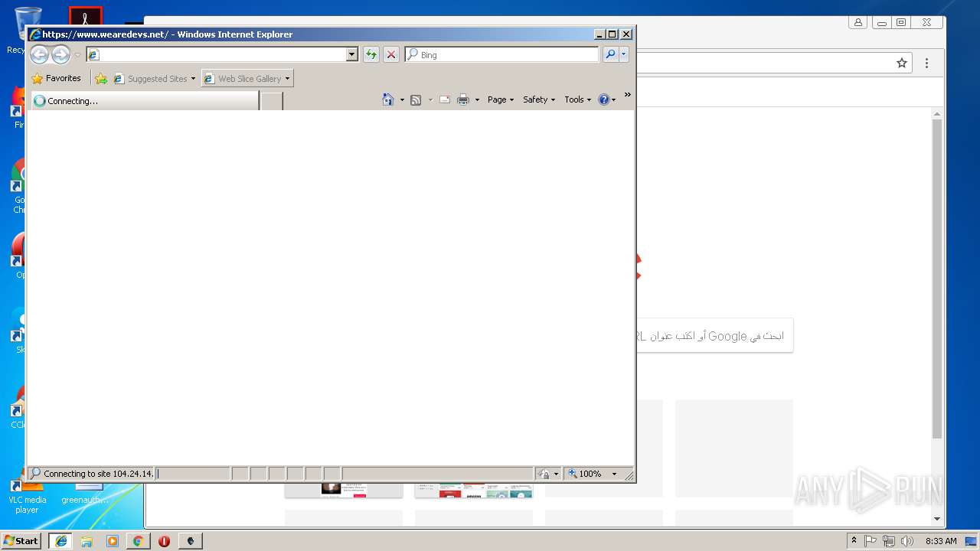The width and height of the screenshot is (980, 551).
Task: Expand the zoom level dropdown arrow
Action: [614, 474]
